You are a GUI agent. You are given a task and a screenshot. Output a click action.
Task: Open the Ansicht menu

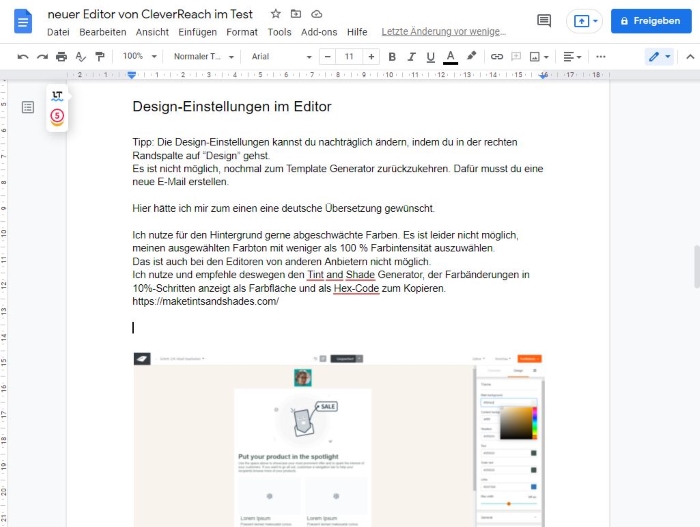(x=152, y=32)
